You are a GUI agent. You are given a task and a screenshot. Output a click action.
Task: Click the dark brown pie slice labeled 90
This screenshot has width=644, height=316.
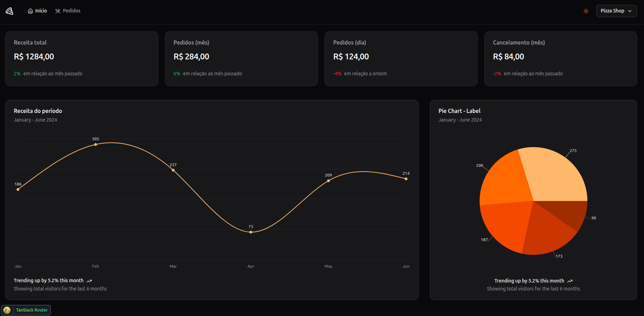570,212
